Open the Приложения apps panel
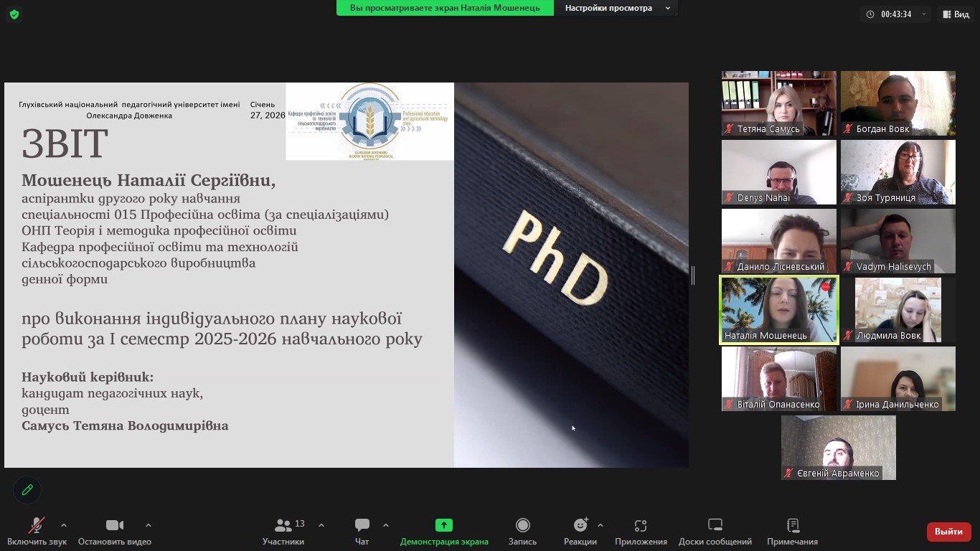Viewport: 980px width, 551px height. 641,532
